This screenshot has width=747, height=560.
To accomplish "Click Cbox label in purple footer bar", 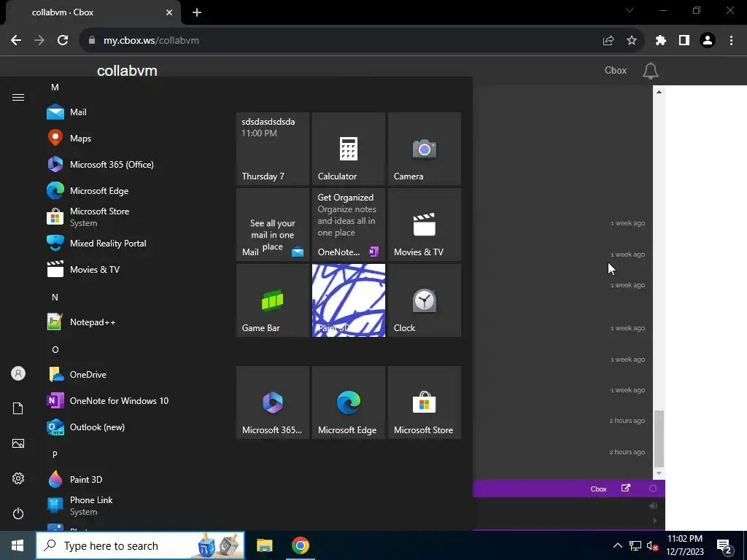I will click(598, 489).
